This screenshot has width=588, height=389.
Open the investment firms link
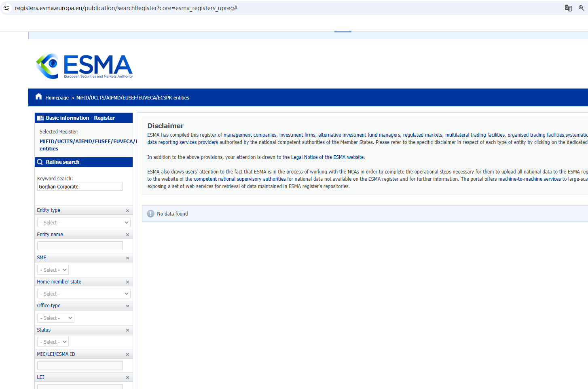pos(297,135)
